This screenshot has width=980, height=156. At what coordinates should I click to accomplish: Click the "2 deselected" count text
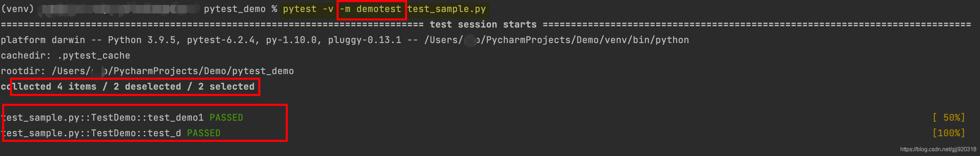tap(147, 87)
